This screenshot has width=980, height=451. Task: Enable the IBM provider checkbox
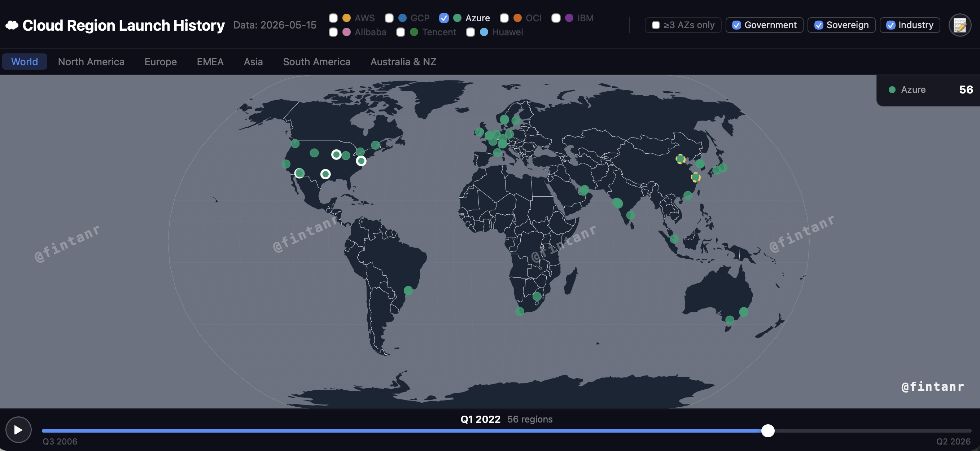coord(556,18)
